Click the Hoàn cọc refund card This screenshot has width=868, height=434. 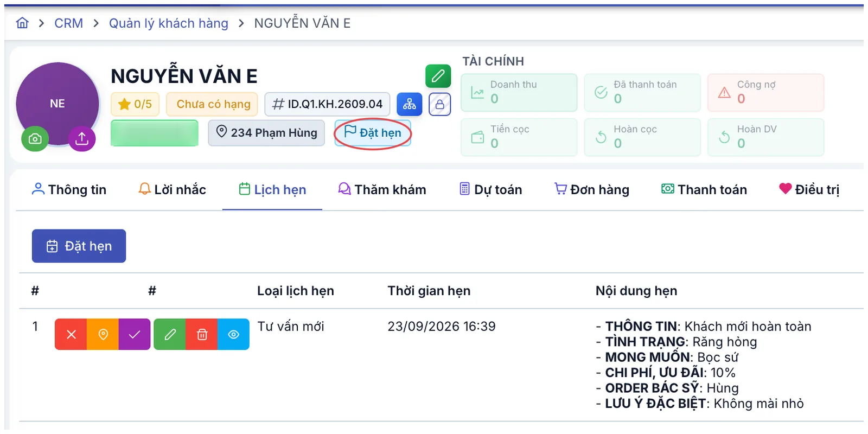[642, 137]
